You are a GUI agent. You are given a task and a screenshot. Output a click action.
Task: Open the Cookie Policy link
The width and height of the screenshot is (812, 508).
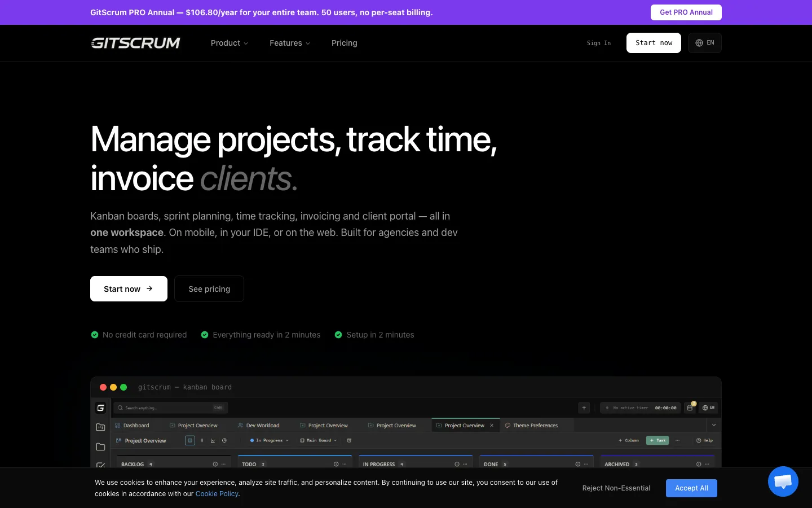point(217,494)
